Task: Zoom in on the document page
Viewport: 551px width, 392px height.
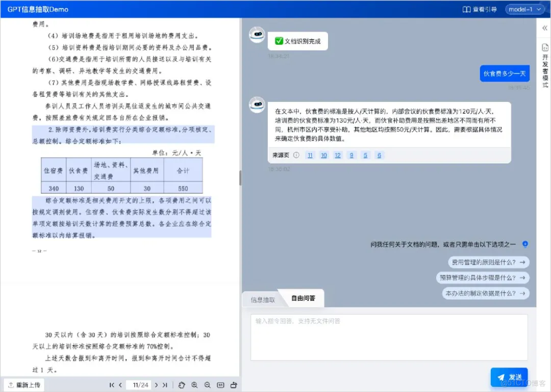Action: (x=194, y=385)
